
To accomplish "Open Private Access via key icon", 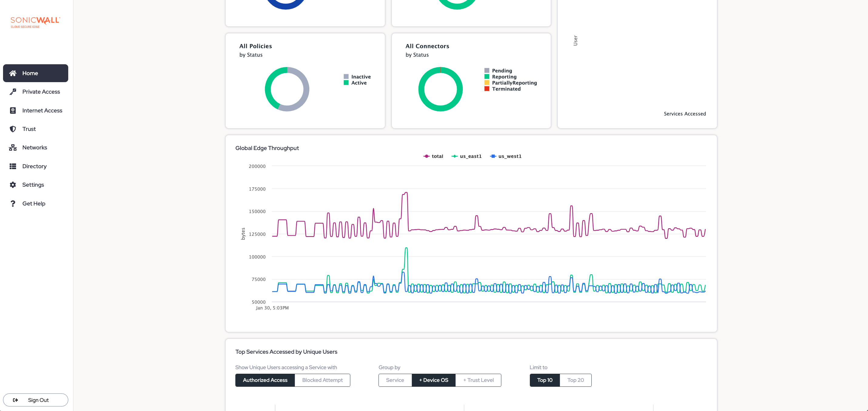I will pyautogui.click(x=13, y=92).
